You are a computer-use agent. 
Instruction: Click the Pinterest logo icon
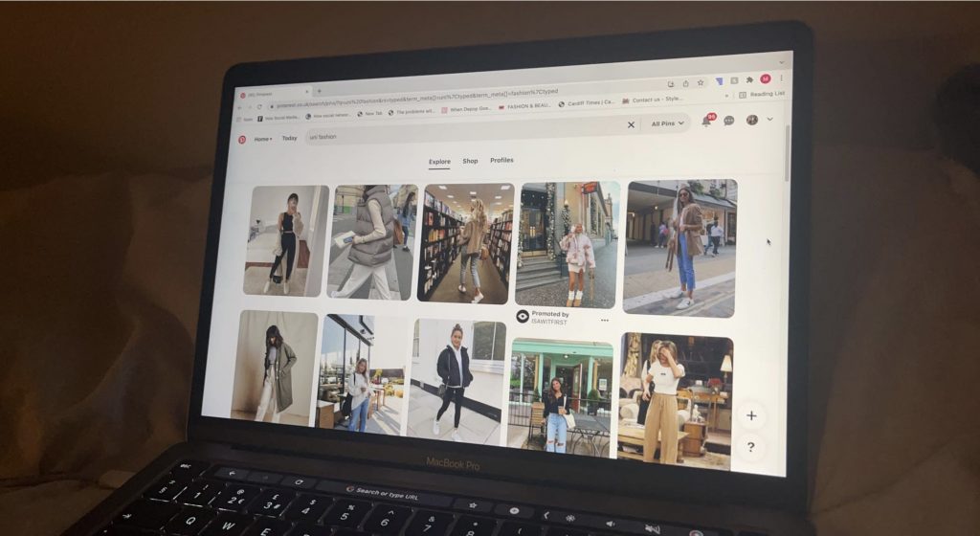click(242, 139)
